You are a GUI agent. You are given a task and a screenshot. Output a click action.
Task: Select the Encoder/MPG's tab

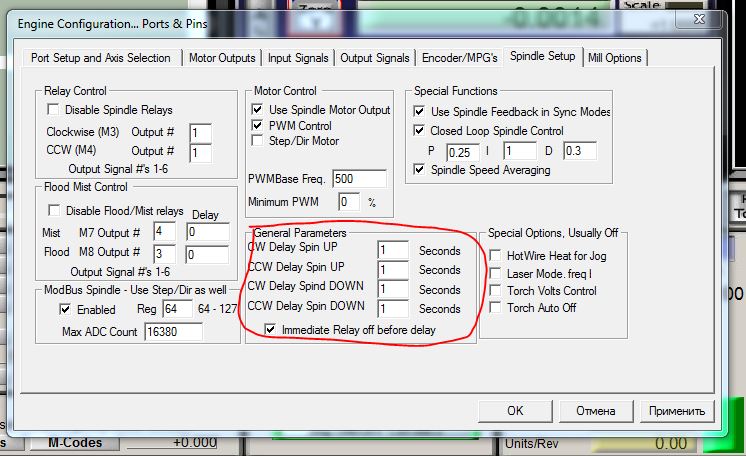click(x=460, y=58)
